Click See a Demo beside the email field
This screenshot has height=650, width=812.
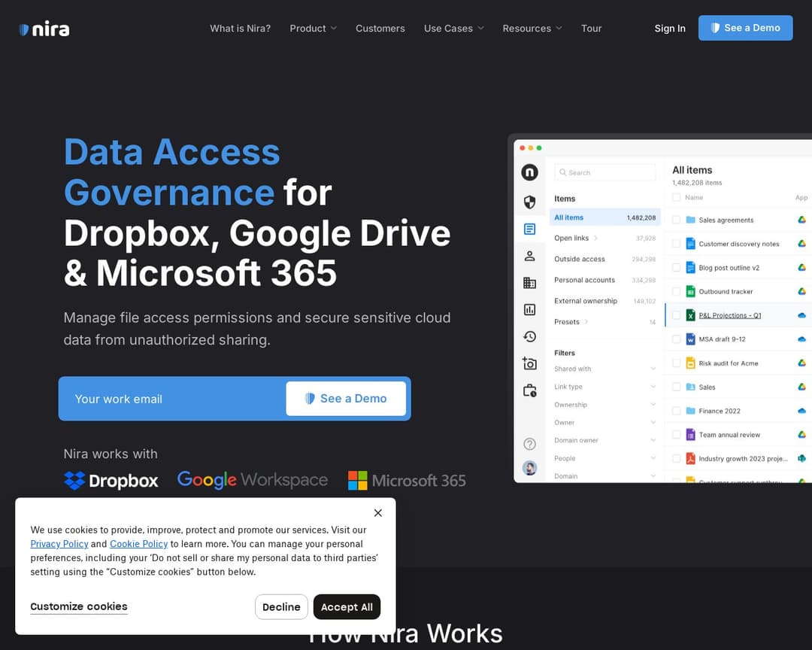point(346,399)
